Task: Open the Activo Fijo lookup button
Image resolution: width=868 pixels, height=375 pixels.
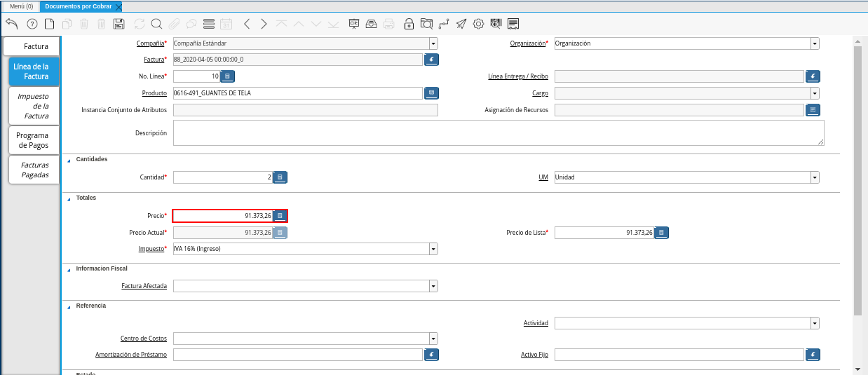Action: (x=813, y=355)
